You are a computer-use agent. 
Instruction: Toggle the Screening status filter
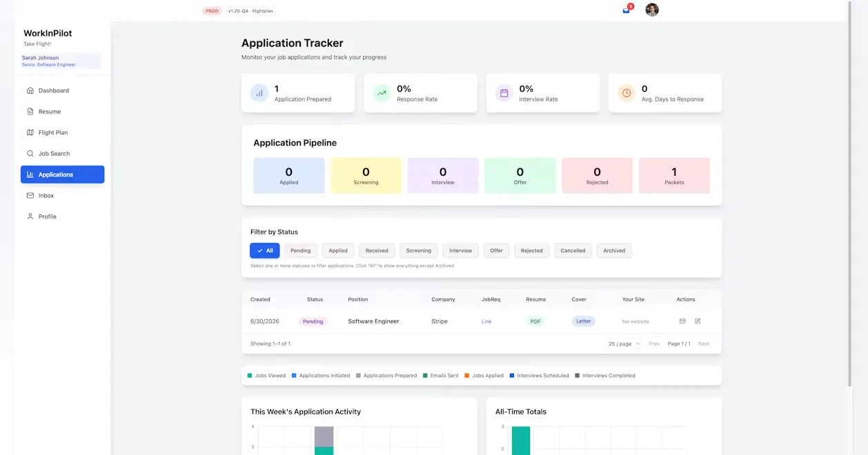[419, 251]
